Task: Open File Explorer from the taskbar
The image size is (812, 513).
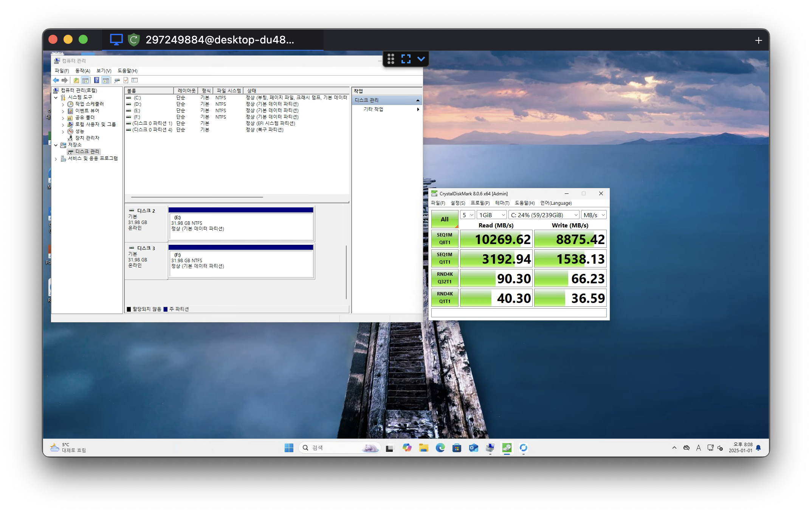Action: (423, 448)
